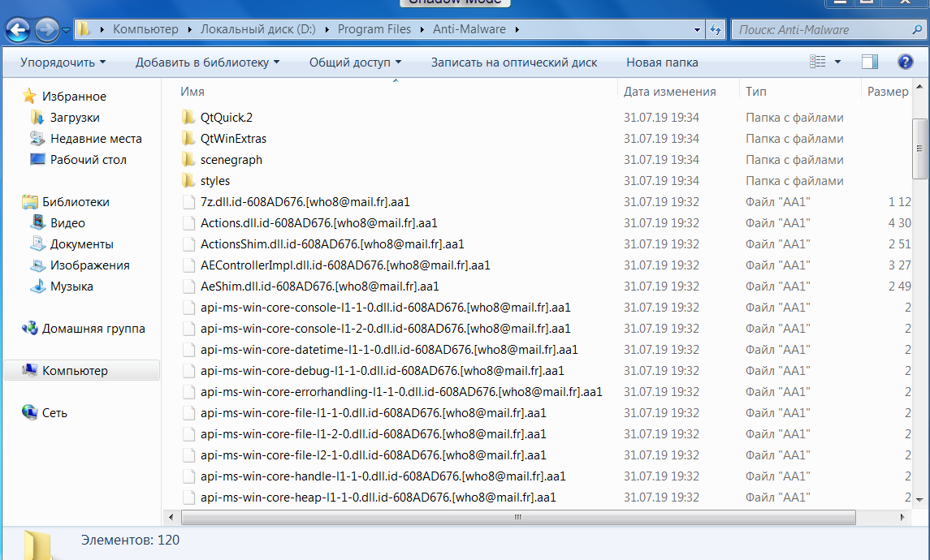Screen dimensions: 930x560
Task: Select 'Сеть' in the navigation pane
Action: tap(54, 413)
